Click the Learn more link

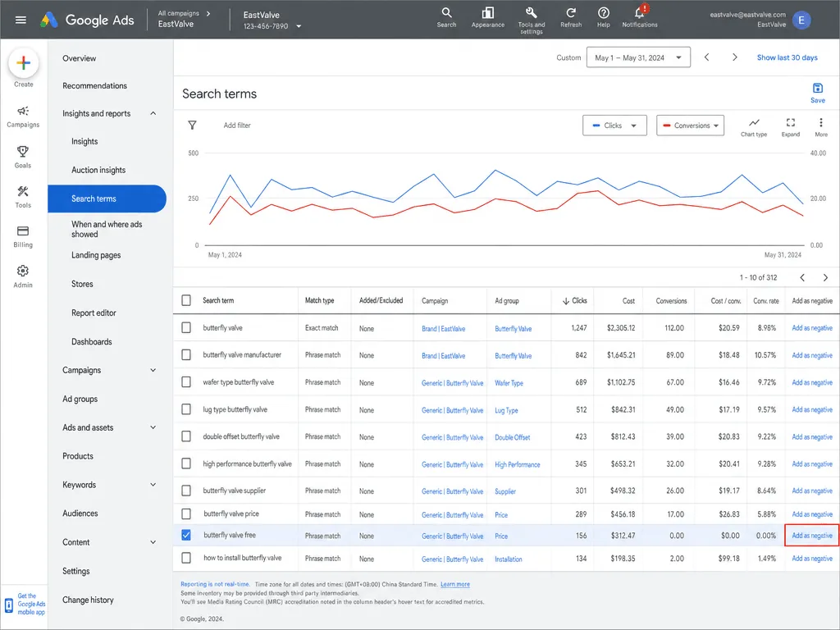[454, 584]
